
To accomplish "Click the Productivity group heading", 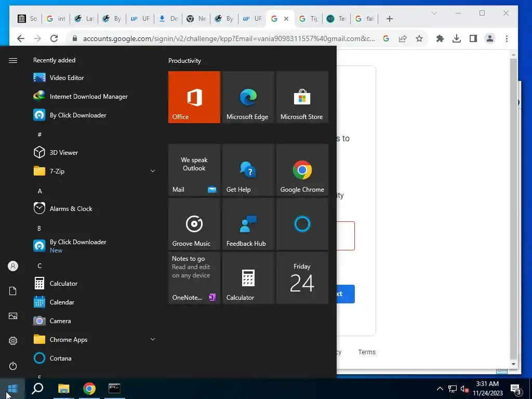I will (x=184, y=61).
